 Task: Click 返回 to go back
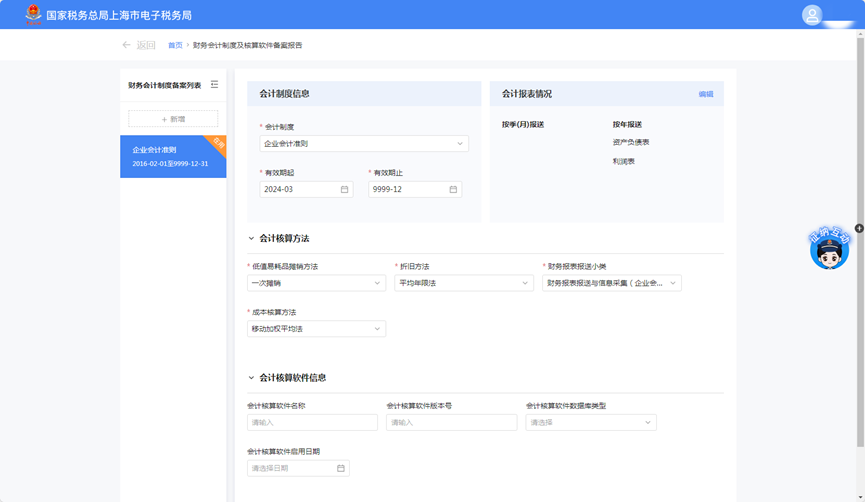(146, 45)
